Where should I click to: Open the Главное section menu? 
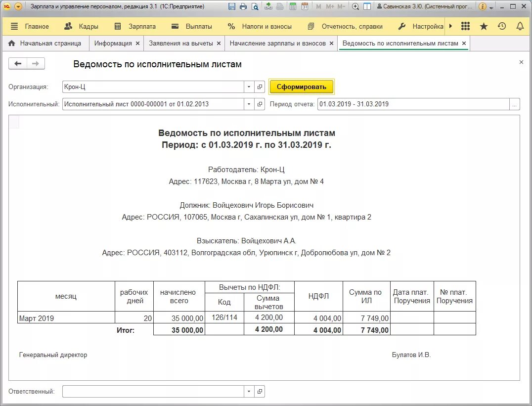30,27
